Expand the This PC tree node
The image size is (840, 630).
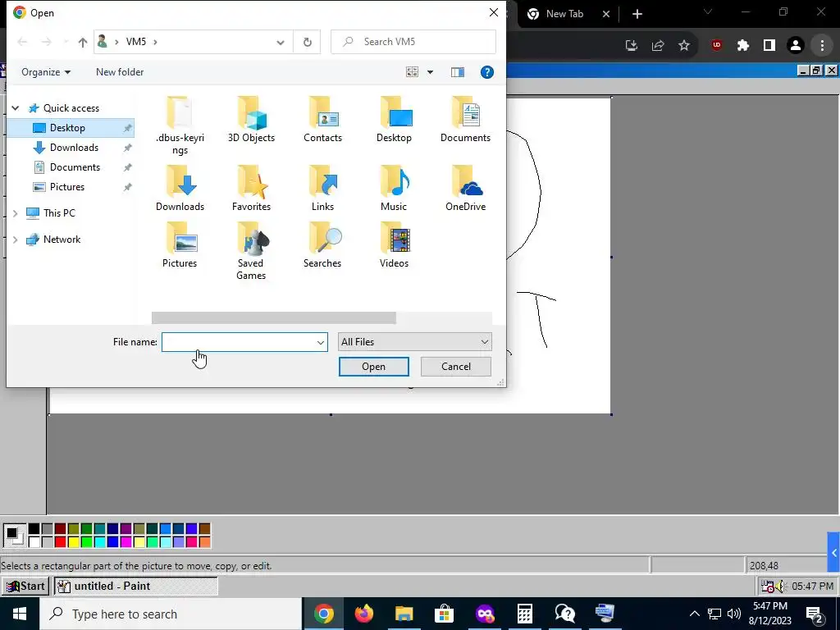pyautogui.click(x=16, y=213)
